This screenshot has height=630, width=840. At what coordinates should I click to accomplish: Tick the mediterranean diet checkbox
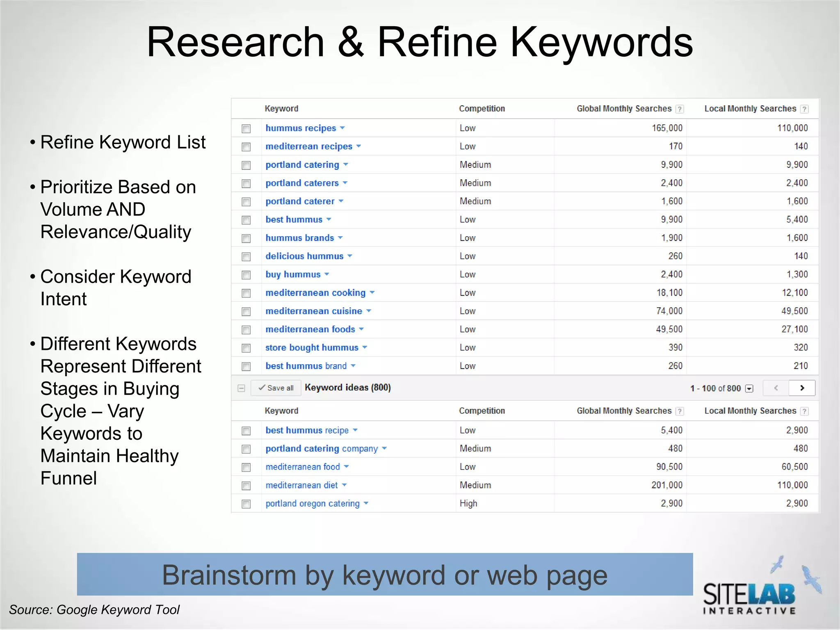click(x=246, y=486)
